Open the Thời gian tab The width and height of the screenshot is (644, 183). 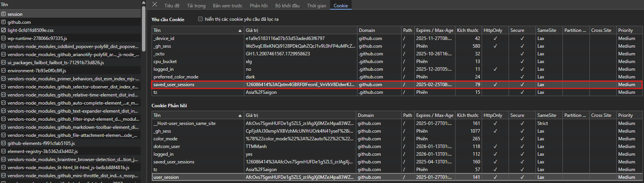[316, 6]
